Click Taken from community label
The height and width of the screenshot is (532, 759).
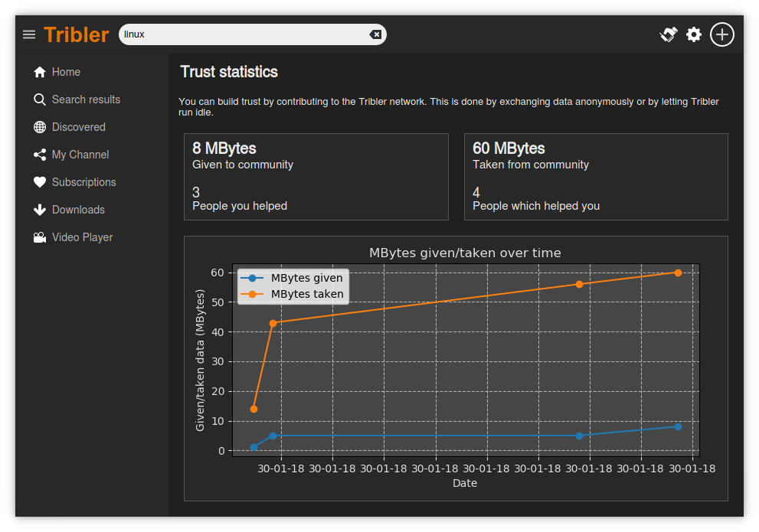coord(531,165)
